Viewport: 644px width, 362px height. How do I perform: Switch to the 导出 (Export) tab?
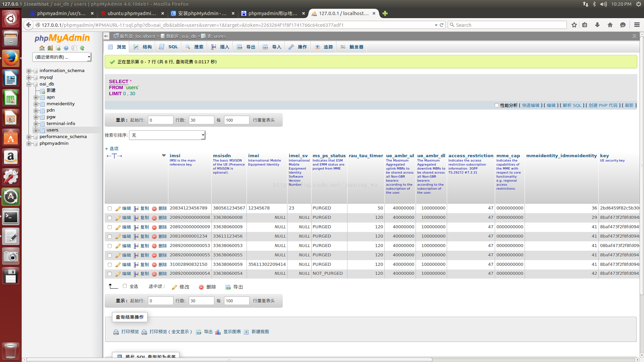(247, 47)
